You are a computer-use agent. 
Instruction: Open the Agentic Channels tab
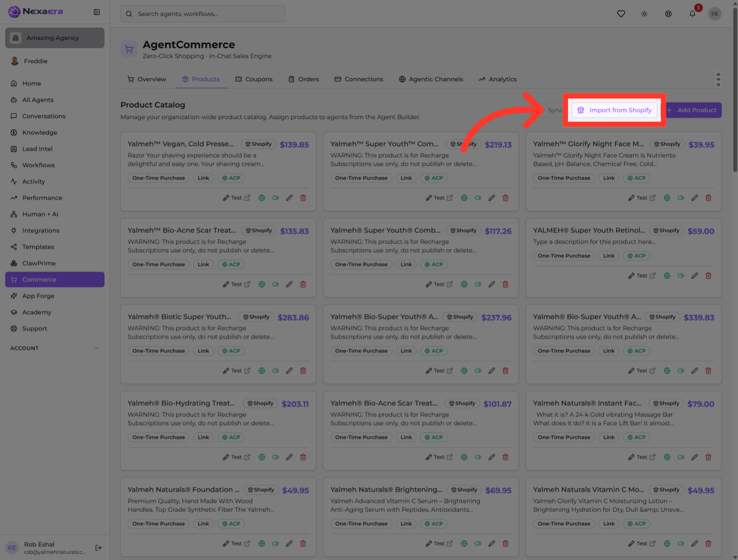pyautogui.click(x=431, y=79)
